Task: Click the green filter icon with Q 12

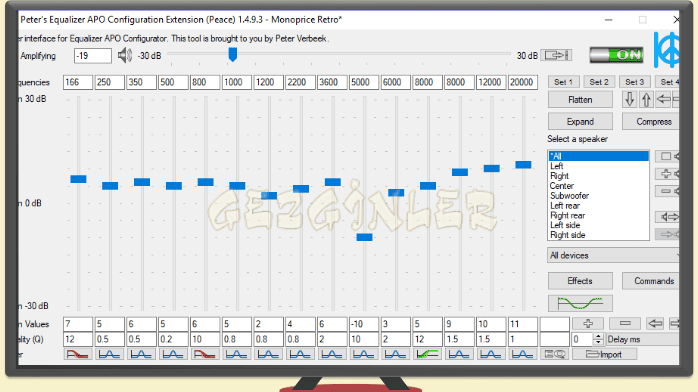Action: [x=427, y=355]
